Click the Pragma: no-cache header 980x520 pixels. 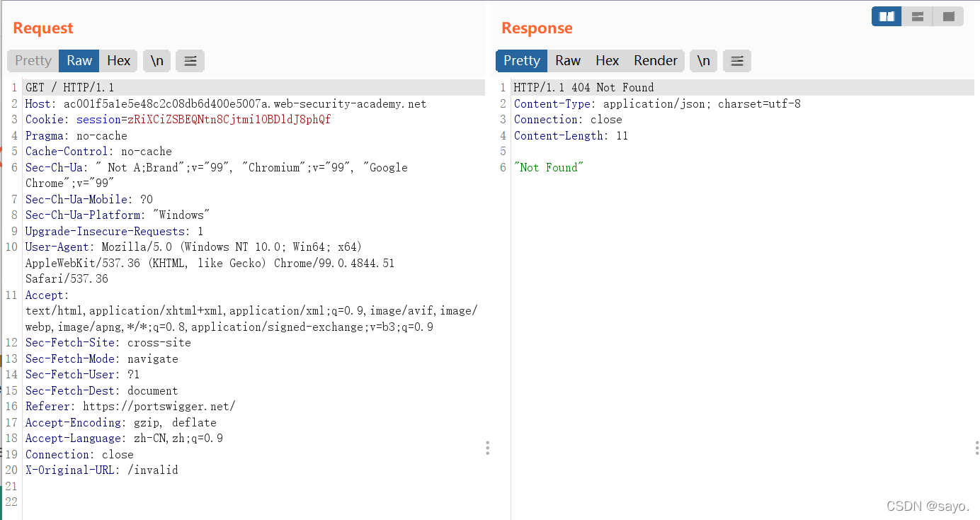click(76, 136)
